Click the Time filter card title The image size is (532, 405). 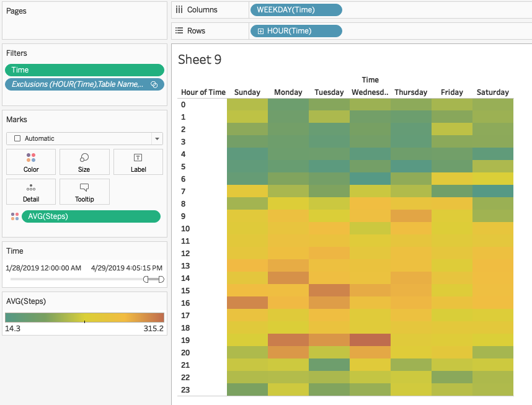coord(15,251)
